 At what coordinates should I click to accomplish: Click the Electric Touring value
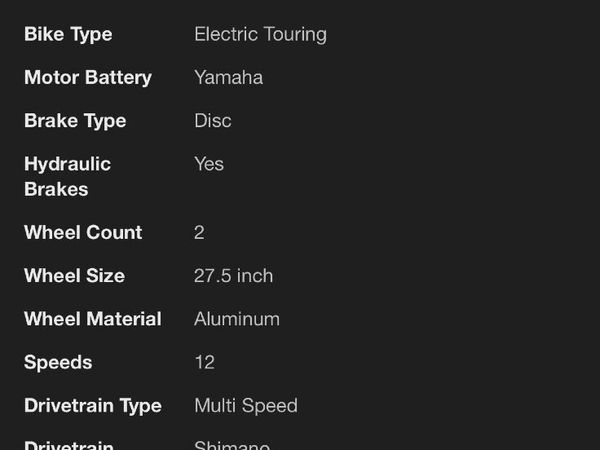point(261,34)
